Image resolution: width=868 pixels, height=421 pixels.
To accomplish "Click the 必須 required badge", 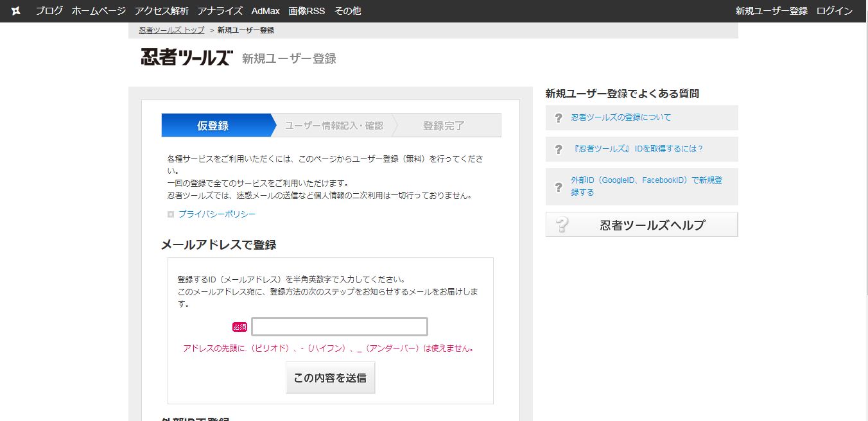I will coord(239,327).
